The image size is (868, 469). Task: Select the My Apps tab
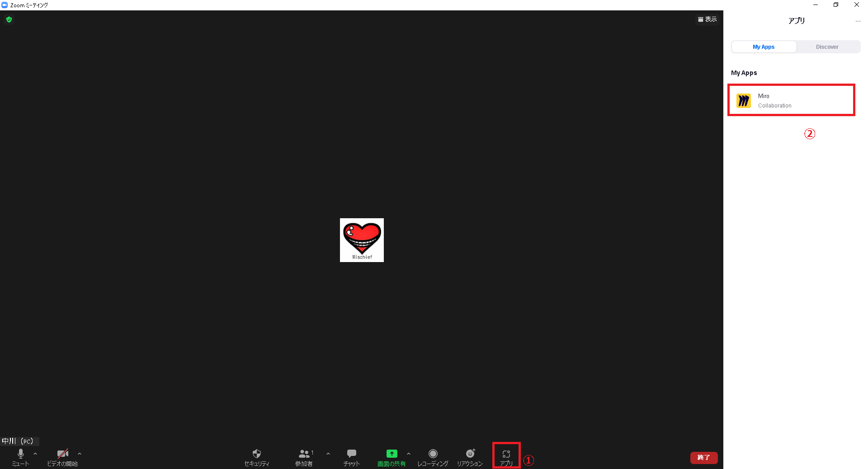pyautogui.click(x=764, y=47)
